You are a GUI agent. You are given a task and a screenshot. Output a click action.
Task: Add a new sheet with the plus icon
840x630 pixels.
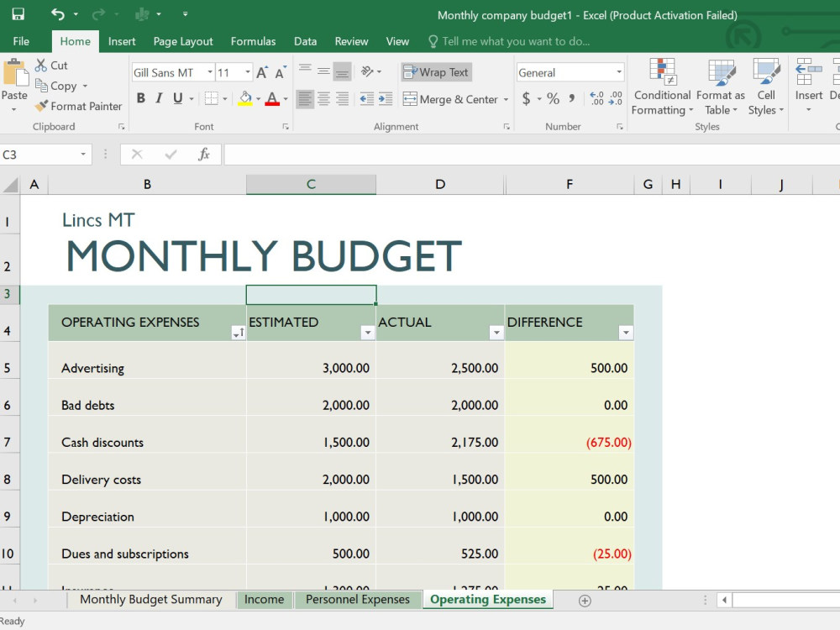(x=585, y=601)
